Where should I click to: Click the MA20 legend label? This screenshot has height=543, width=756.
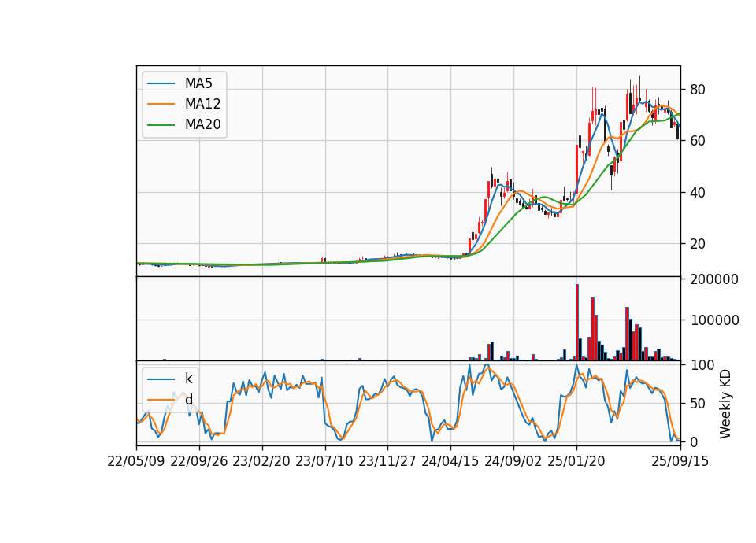(x=202, y=125)
